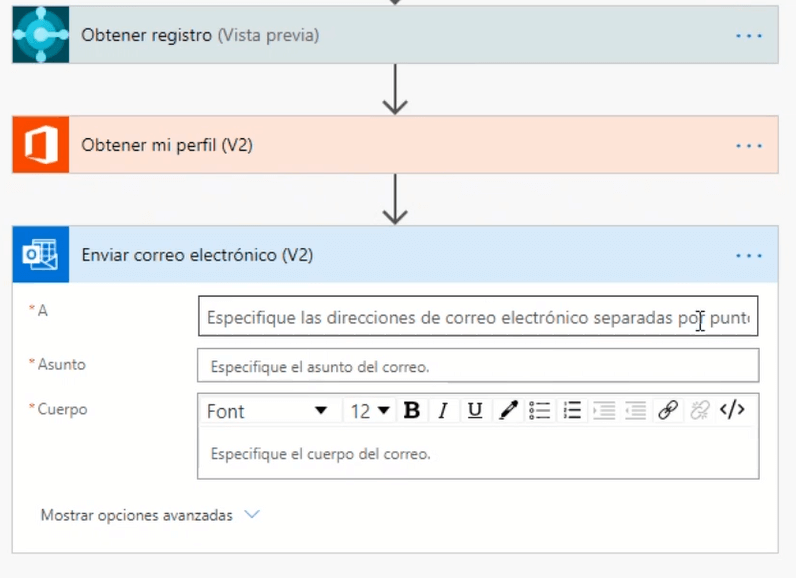Image resolution: width=796 pixels, height=578 pixels.
Task: Toggle italic formatting in the body editor
Action: coord(443,410)
